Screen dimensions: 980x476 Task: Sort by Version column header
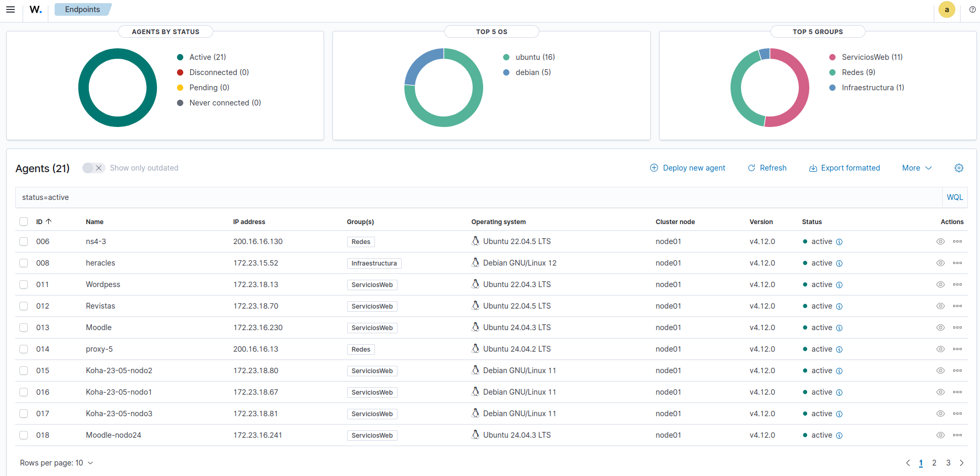point(761,222)
